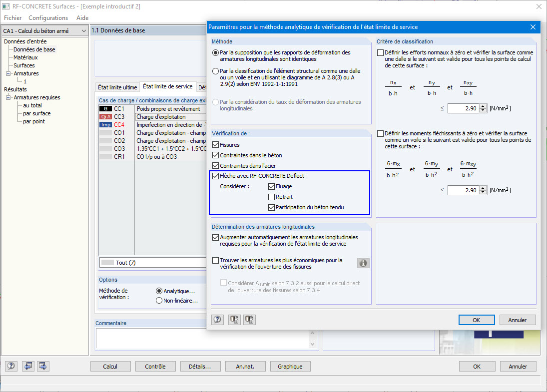Select par surface in the tree
This screenshot has width=547, height=392.
pos(36,113)
